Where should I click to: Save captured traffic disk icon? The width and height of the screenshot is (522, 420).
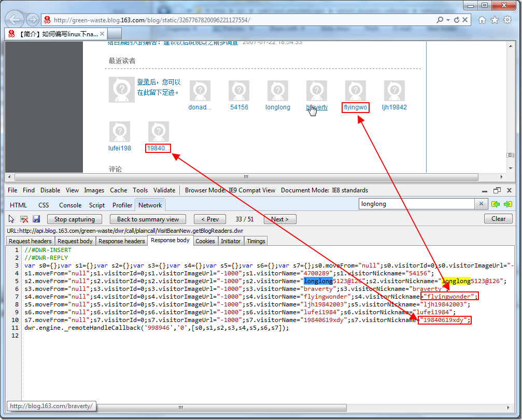point(36,219)
